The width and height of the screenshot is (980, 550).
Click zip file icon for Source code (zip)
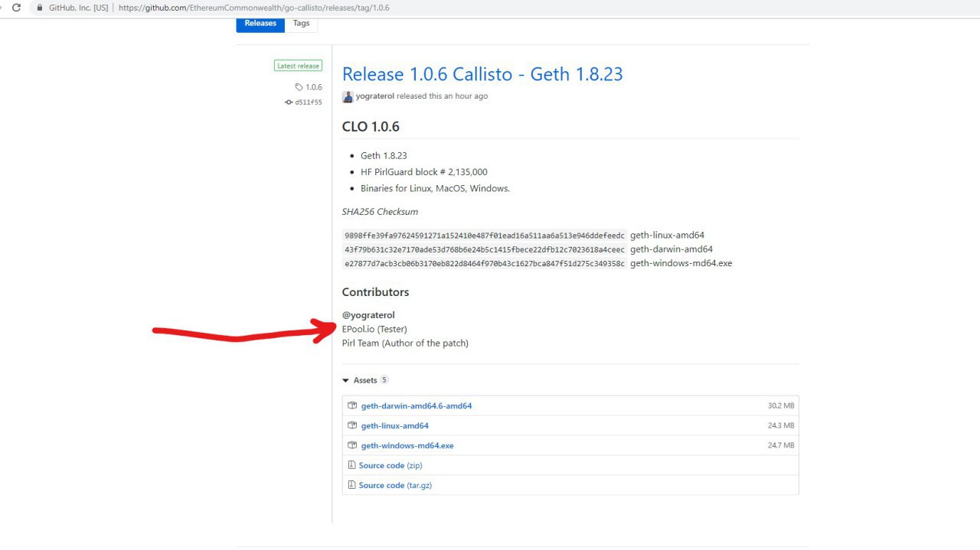(x=351, y=465)
